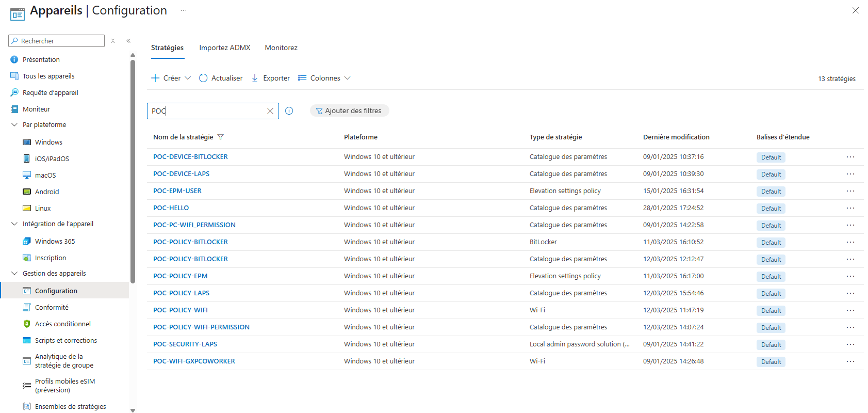The width and height of the screenshot is (868, 413).
Task: Switch to the Importez ADMX tab
Action: pos(224,48)
